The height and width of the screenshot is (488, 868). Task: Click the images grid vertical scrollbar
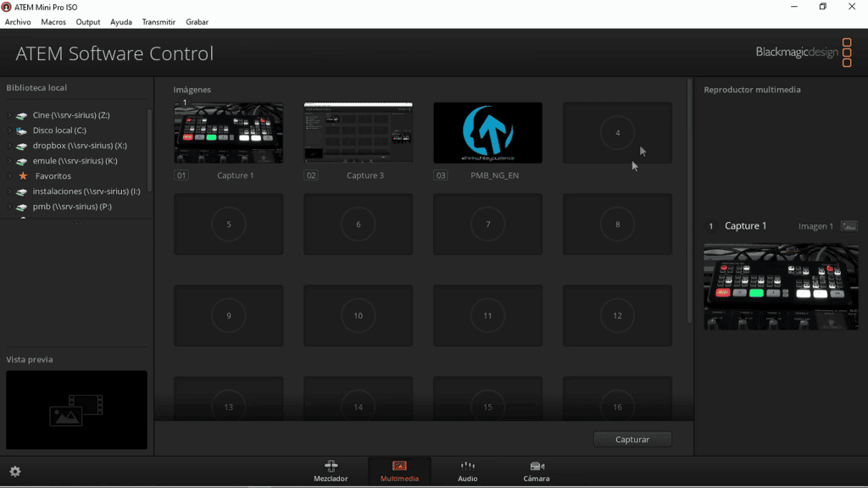[x=689, y=201]
